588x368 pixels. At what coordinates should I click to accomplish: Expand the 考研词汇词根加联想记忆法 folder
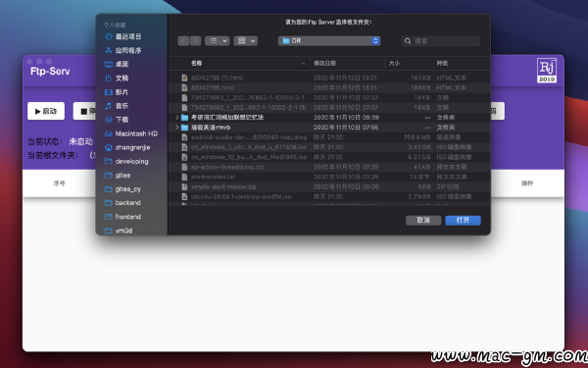177,118
